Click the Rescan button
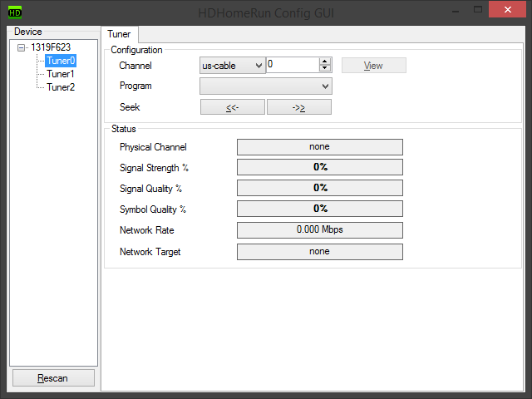532x399 pixels. click(x=53, y=378)
